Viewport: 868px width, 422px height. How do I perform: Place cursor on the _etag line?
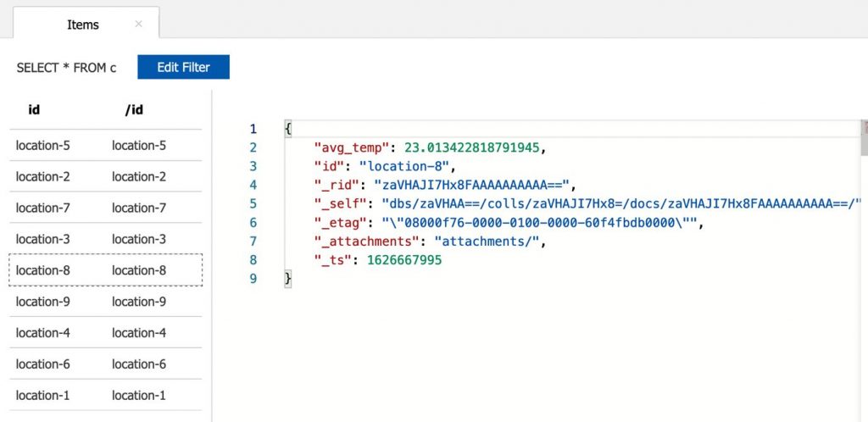click(509, 223)
